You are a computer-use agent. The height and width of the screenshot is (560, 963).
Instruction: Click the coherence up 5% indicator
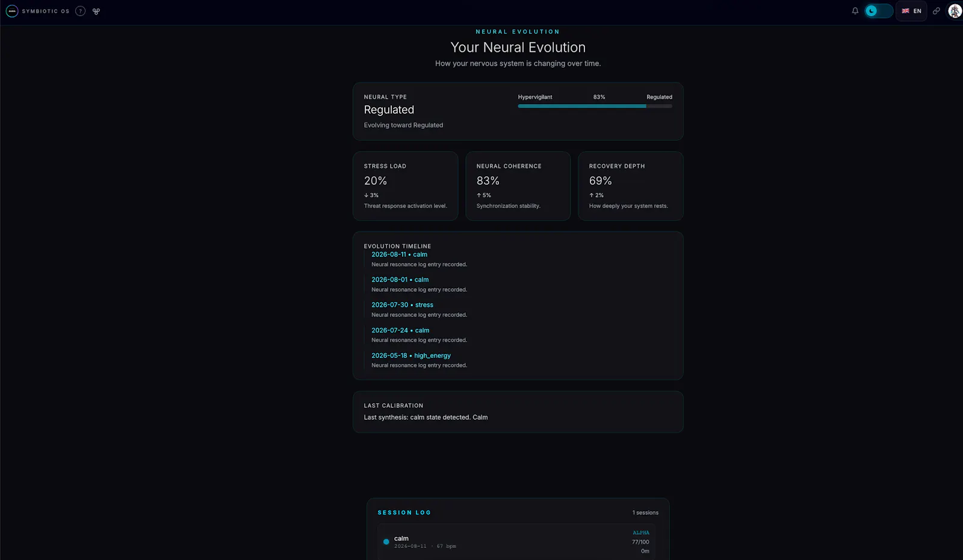pyautogui.click(x=484, y=195)
